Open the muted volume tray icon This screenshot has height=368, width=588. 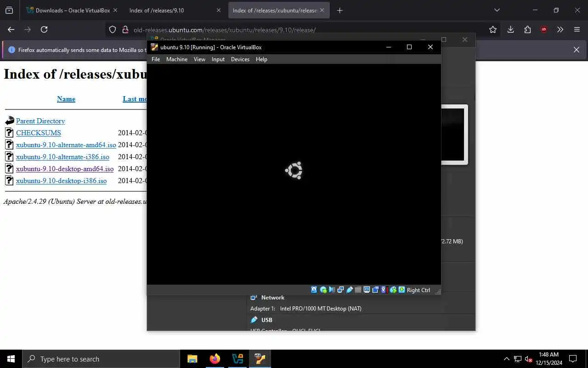[x=528, y=359]
